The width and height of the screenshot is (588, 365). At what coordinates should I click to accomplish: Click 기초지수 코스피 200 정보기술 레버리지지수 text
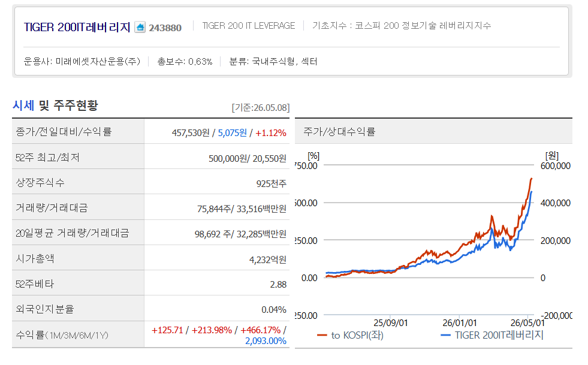(402, 26)
